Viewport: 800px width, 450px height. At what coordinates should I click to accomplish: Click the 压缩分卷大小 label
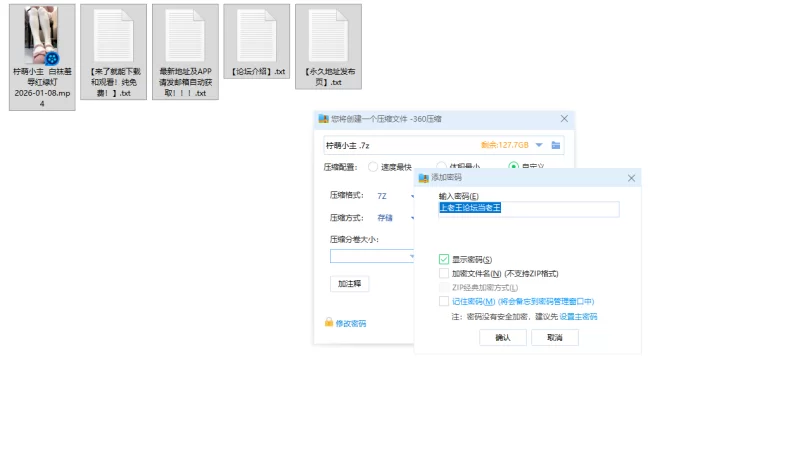pos(354,240)
